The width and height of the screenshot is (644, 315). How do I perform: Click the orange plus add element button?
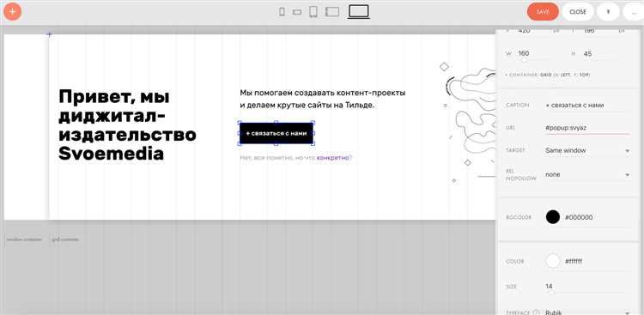(x=12, y=11)
